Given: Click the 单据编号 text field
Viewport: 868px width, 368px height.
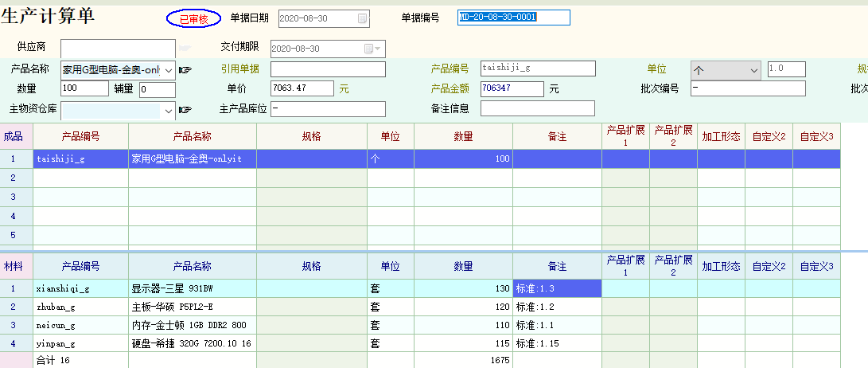Looking at the screenshot, I should coord(513,18).
